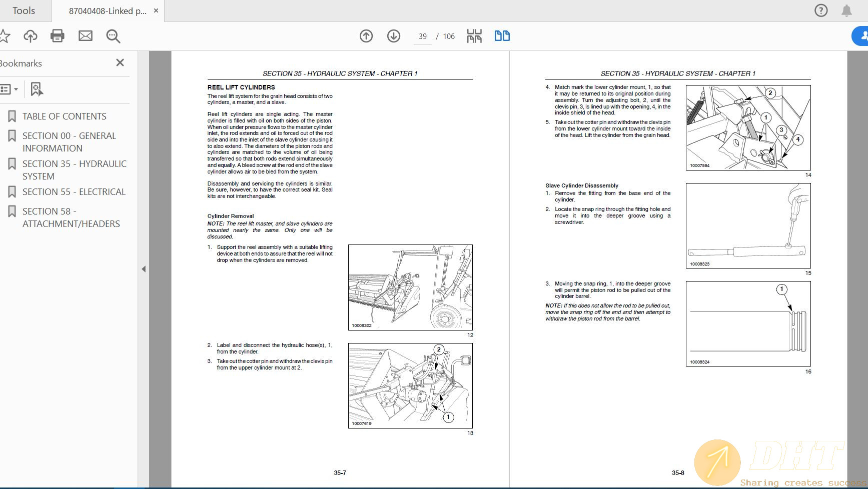
Task: Jump to SECTION 35 - HYDRAULIC SYSTEM bookmark
Action: pos(74,170)
